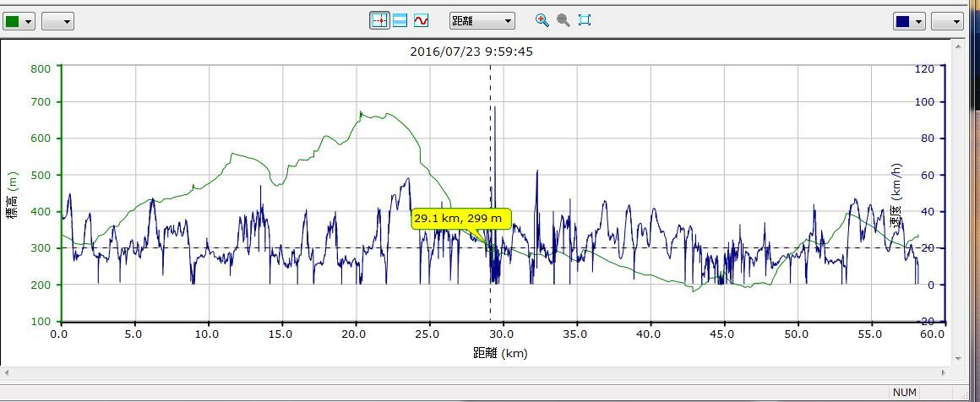Click the 距離 (km) axis label
The height and width of the screenshot is (402, 980).
[x=500, y=353]
